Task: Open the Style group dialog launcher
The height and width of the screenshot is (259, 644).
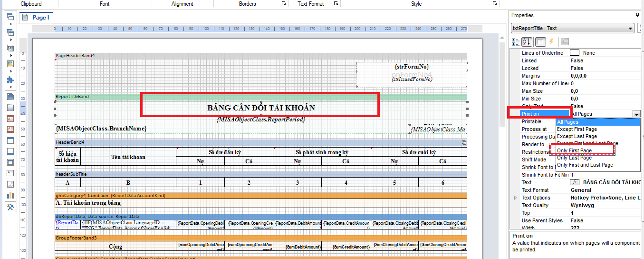Action: (x=496, y=4)
